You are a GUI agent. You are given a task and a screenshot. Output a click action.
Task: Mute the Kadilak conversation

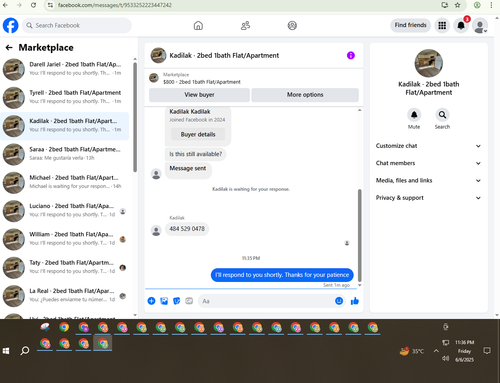point(414,115)
